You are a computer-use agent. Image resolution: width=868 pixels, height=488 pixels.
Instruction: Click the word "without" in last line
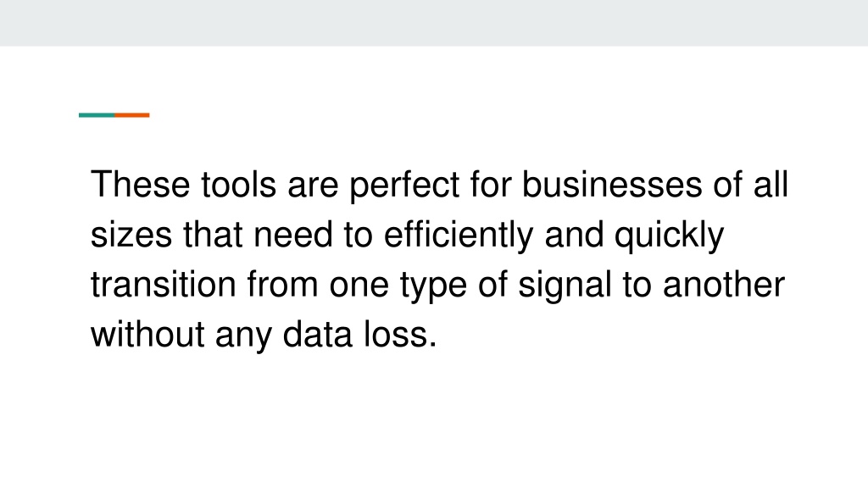click(147, 335)
